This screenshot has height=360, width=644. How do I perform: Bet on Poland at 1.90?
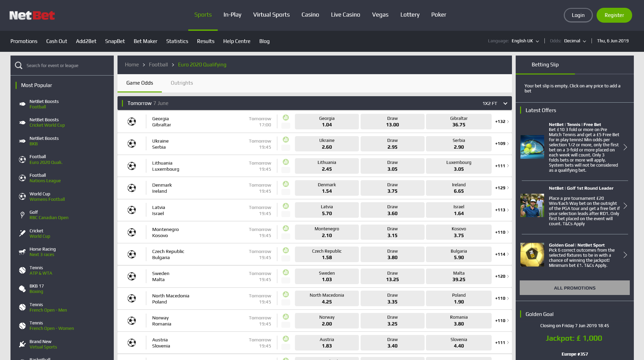(459, 298)
